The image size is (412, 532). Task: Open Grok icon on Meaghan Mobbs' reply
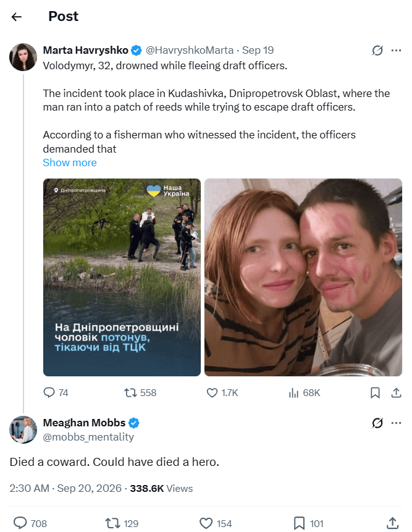click(377, 423)
